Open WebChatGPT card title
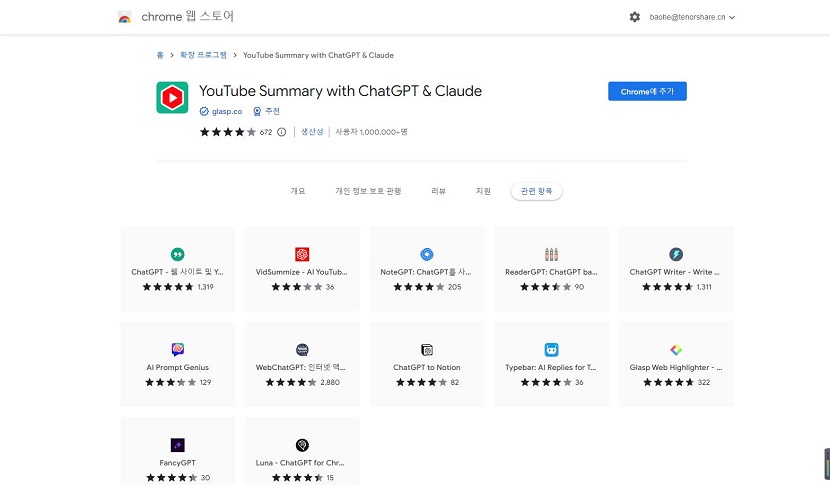Viewport: 830px width, 485px height. 301,367
